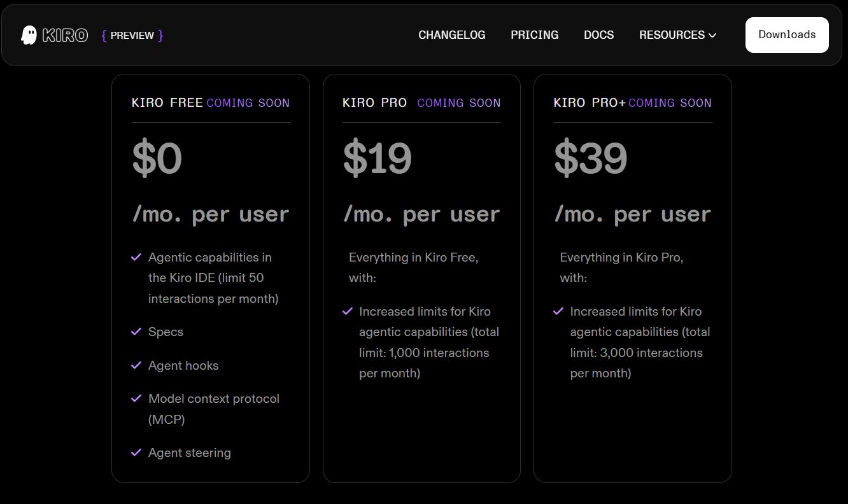Click the $19 price text
The height and width of the screenshot is (504, 848).
coord(376,158)
